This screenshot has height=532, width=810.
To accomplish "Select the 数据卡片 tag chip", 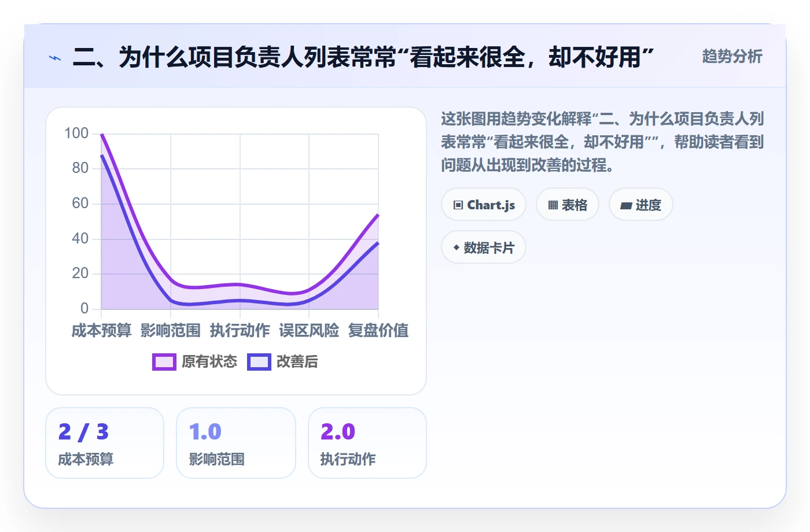I will pyautogui.click(x=484, y=247).
